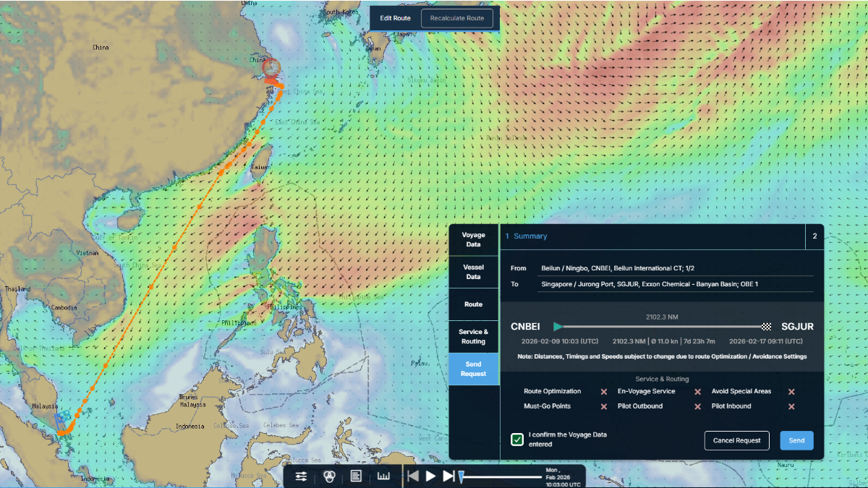The height and width of the screenshot is (488, 868).
Task: Open the layer settings sliders icon
Action: pos(302,476)
